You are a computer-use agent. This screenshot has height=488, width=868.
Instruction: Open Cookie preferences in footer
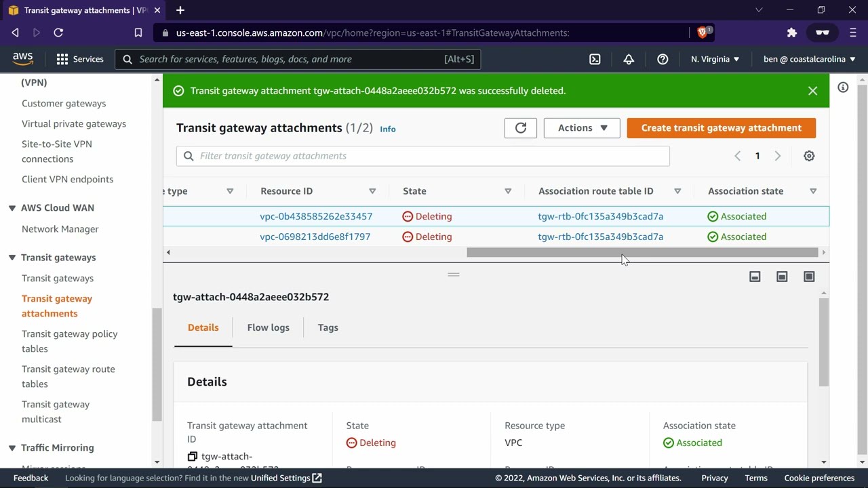pos(819,478)
